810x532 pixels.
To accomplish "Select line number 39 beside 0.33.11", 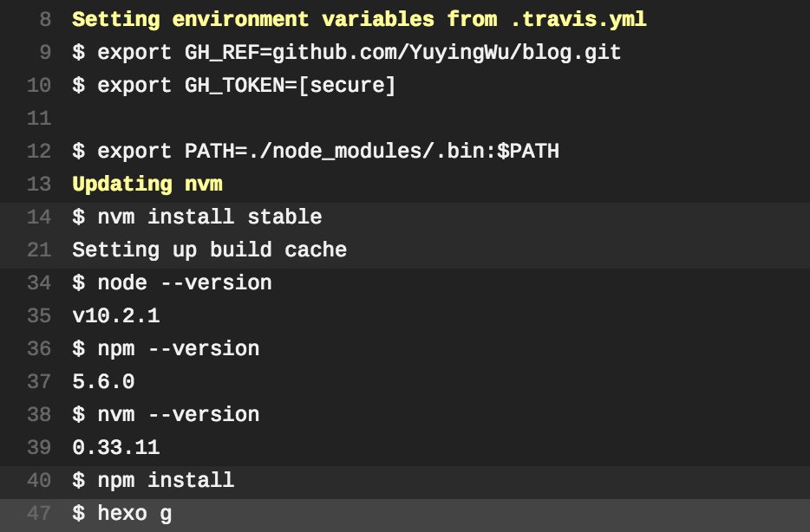I will click(x=39, y=448).
